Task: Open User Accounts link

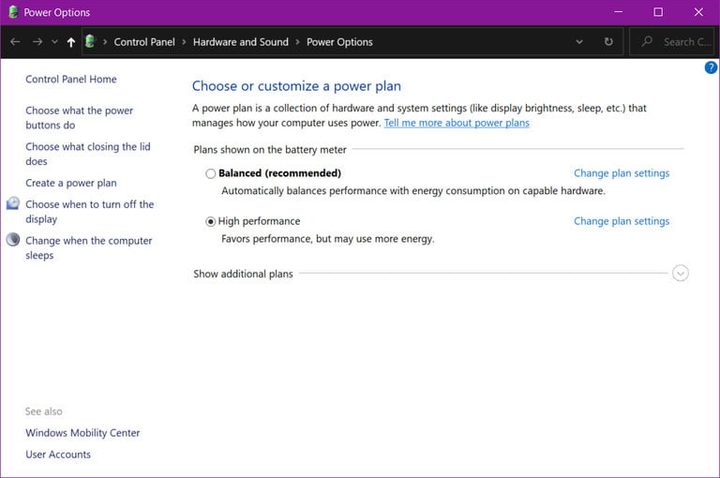Action: coord(58,454)
